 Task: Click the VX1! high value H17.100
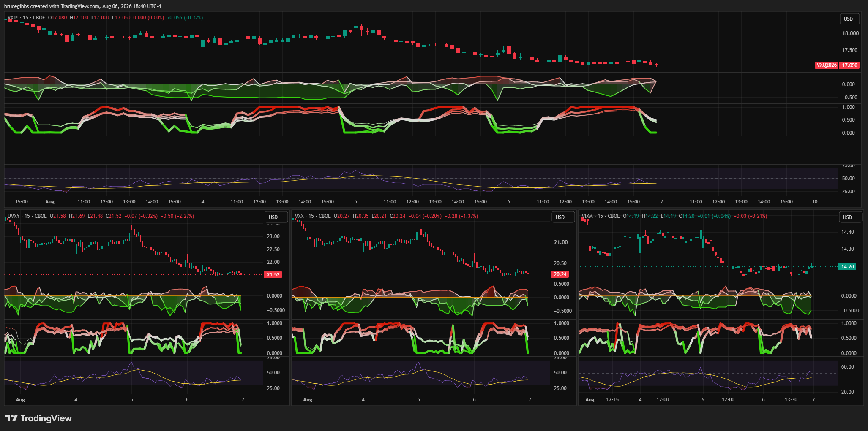tap(79, 18)
